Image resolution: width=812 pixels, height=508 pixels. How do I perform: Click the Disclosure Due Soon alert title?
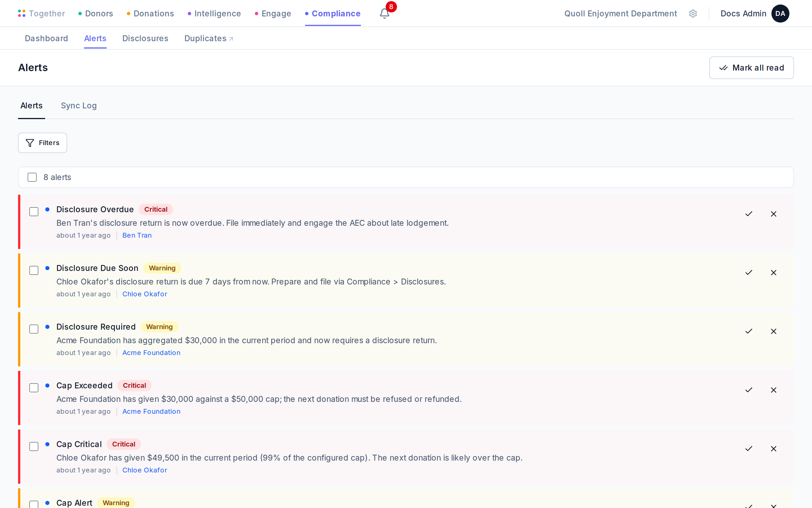click(97, 268)
